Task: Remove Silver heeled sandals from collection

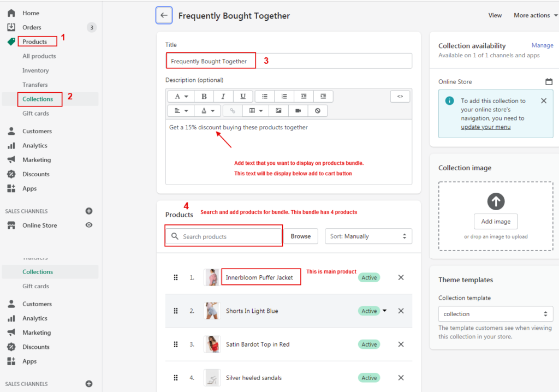Action: click(401, 378)
